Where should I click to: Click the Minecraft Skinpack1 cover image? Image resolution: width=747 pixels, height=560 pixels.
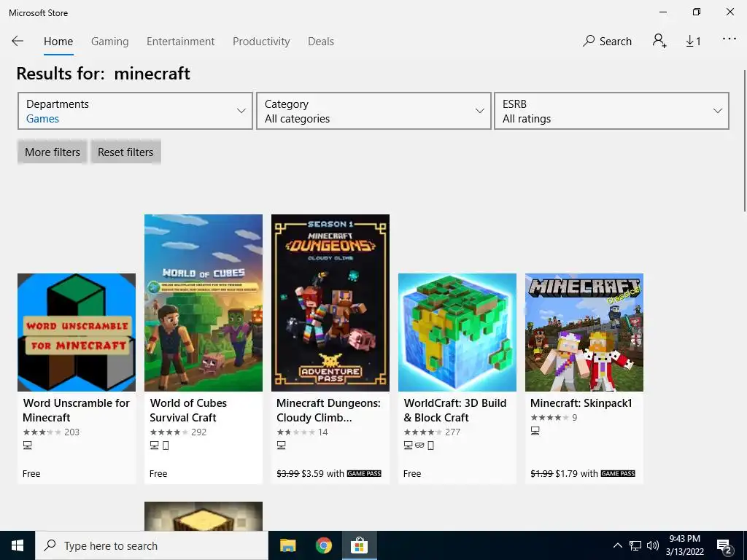[x=584, y=332]
